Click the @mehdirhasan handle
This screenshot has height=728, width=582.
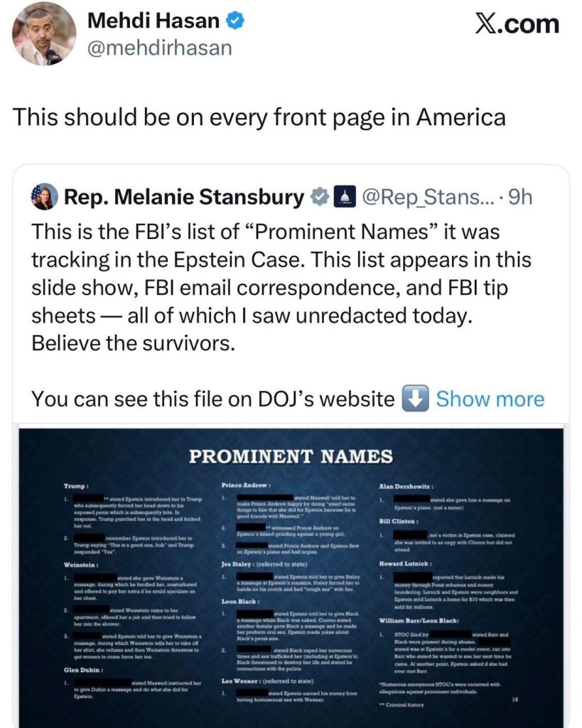pyautogui.click(x=160, y=47)
